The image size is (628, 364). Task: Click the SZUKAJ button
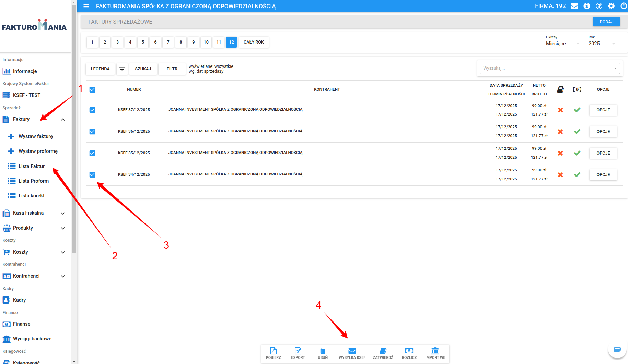[x=143, y=69]
